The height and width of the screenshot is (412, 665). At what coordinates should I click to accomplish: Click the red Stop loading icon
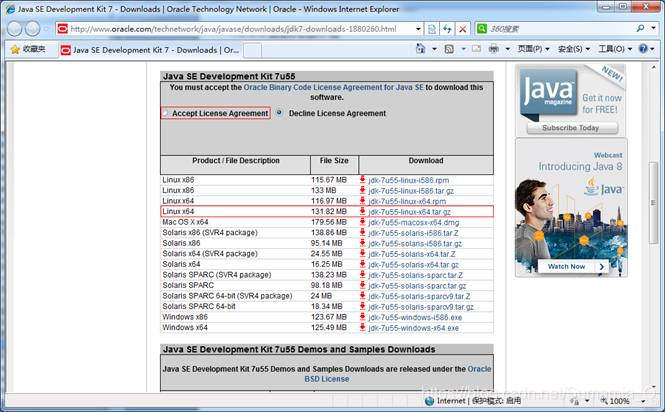(x=463, y=29)
